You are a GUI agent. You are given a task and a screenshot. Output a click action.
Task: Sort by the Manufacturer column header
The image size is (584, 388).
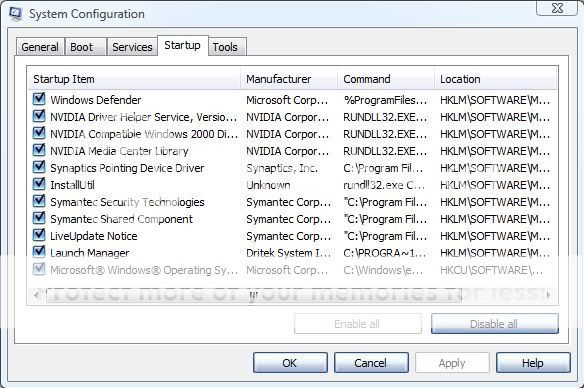tap(289, 79)
